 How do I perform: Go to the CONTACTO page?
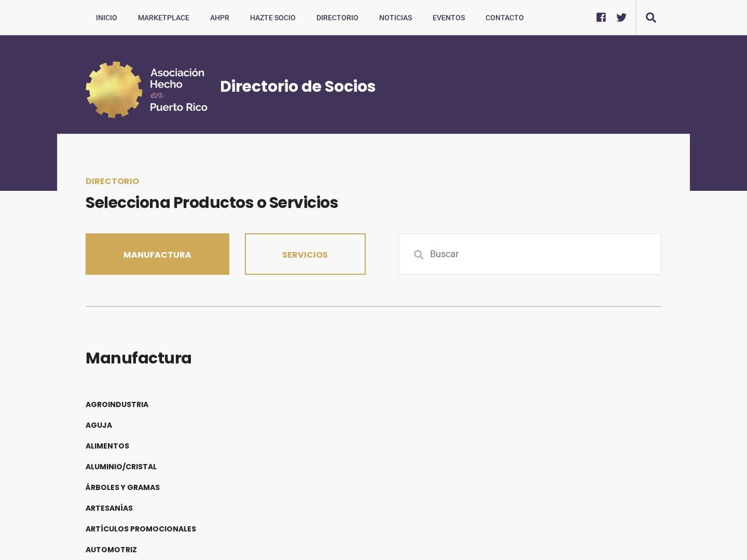pos(505,17)
